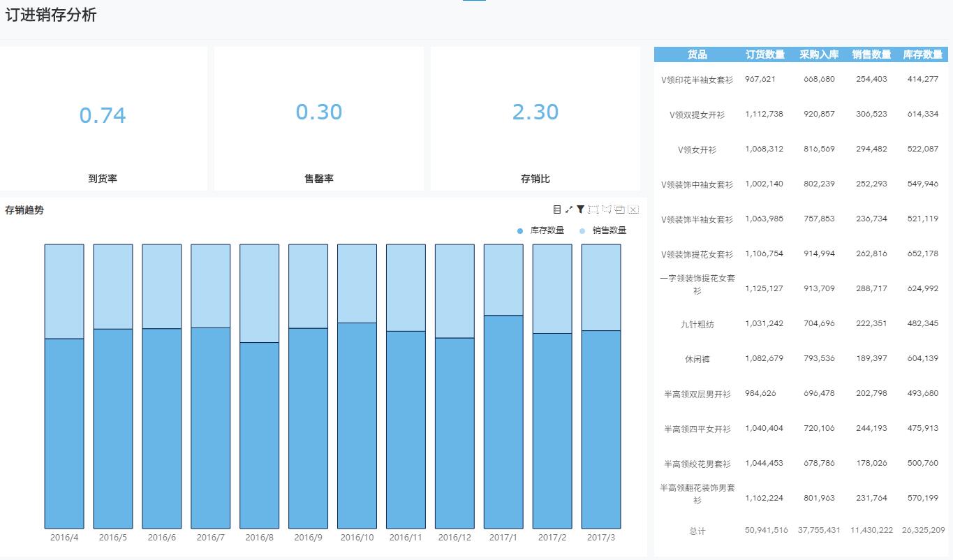
Task: Enable the keep-selection brush mode icon
Action: (x=620, y=209)
